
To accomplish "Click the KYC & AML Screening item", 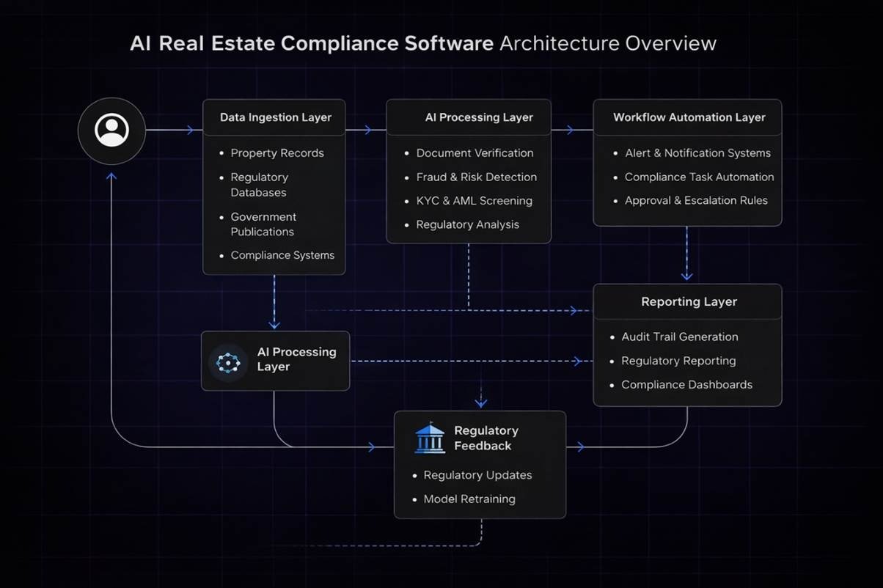I will tap(474, 200).
